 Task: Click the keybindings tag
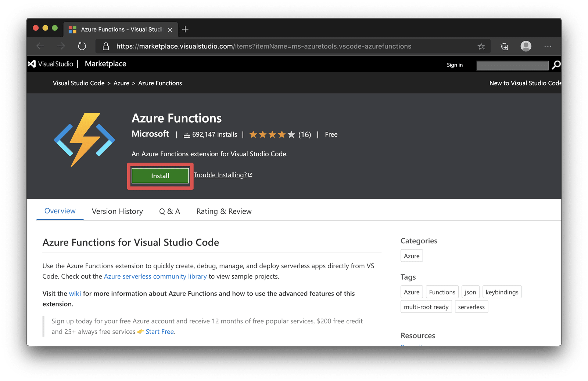(x=502, y=292)
